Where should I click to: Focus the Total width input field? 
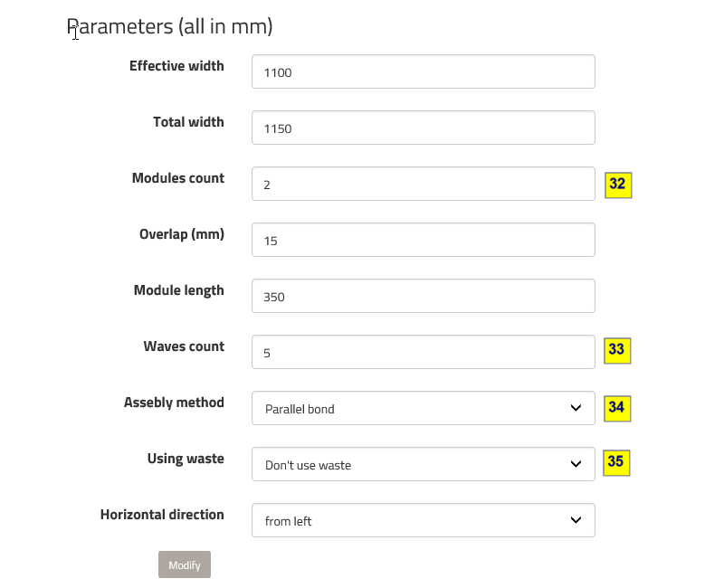[423, 128]
